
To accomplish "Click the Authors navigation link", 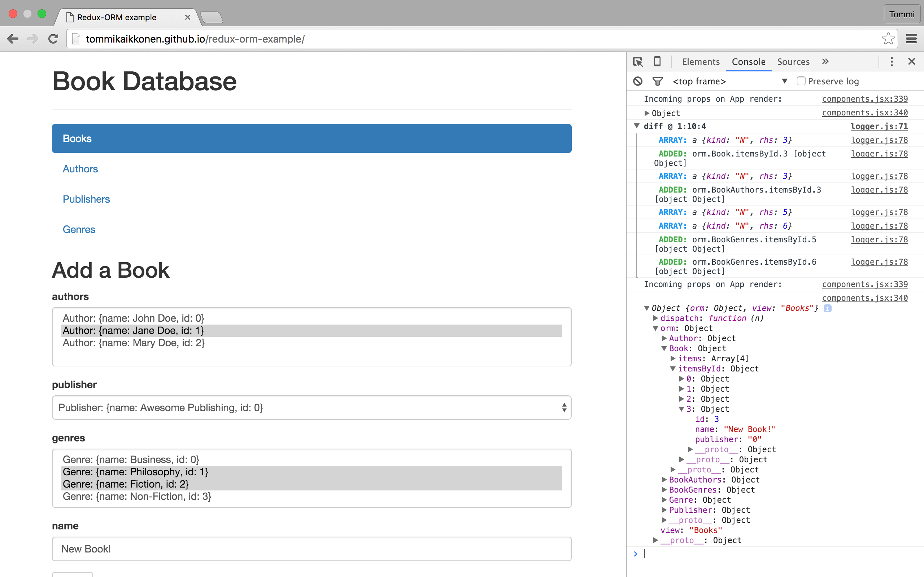I will 80,169.
